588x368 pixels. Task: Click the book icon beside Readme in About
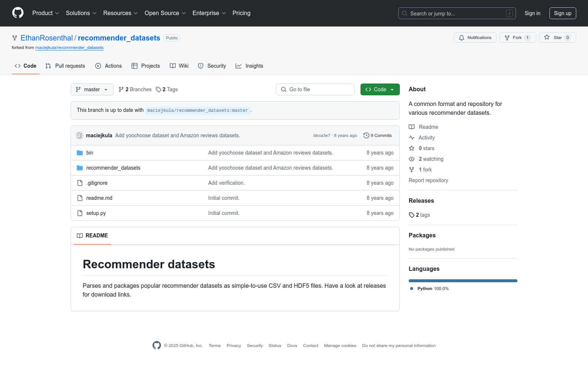coord(412,127)
